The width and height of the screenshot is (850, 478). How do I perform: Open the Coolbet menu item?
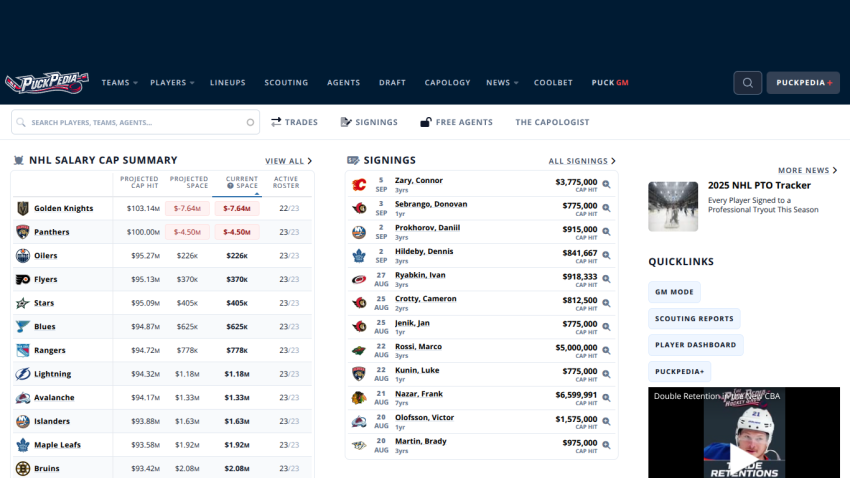click(x=553, y=83)
